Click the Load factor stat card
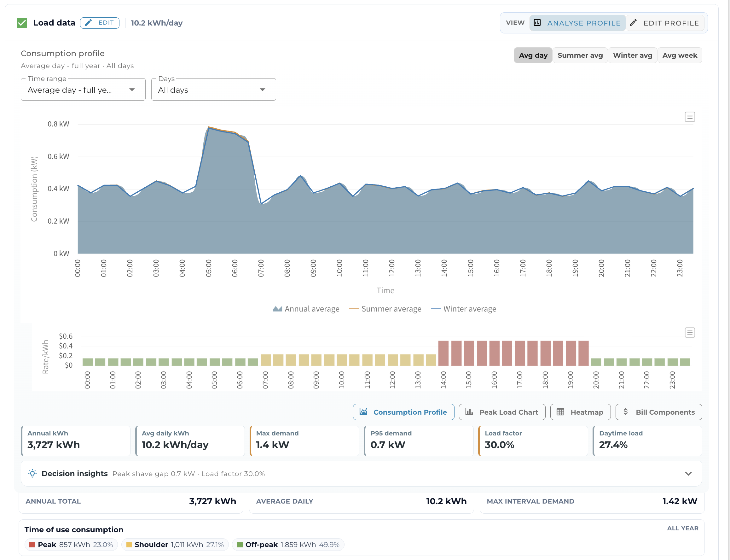 [x=533, y=441]
